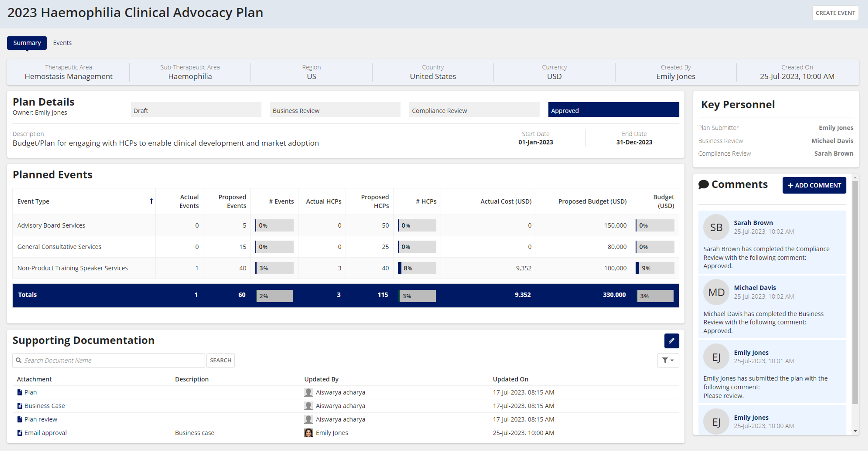Open the Business Case attachment link
The width and height of the screenshot is (868, 451).
pyautogui.click(x=45, y=406)
